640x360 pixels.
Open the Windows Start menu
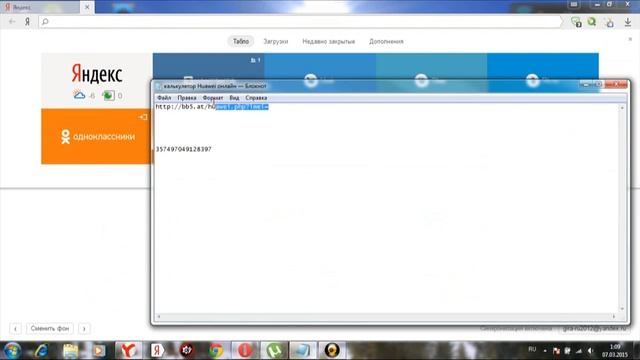tap(12, 350)
